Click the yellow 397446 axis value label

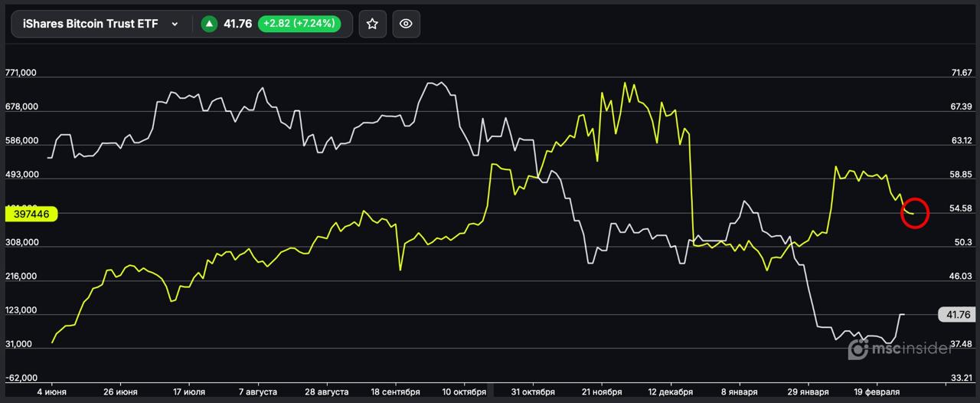coord(31,215)
